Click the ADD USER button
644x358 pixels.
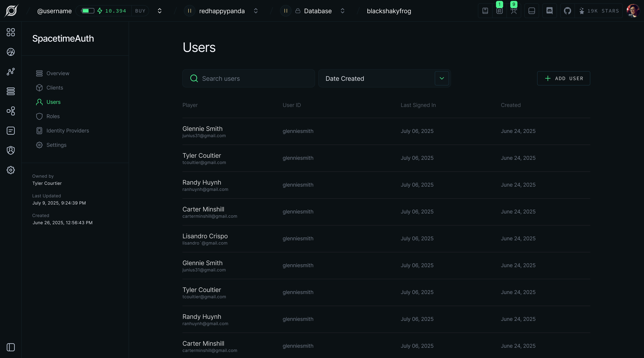[x=563, y=78]
